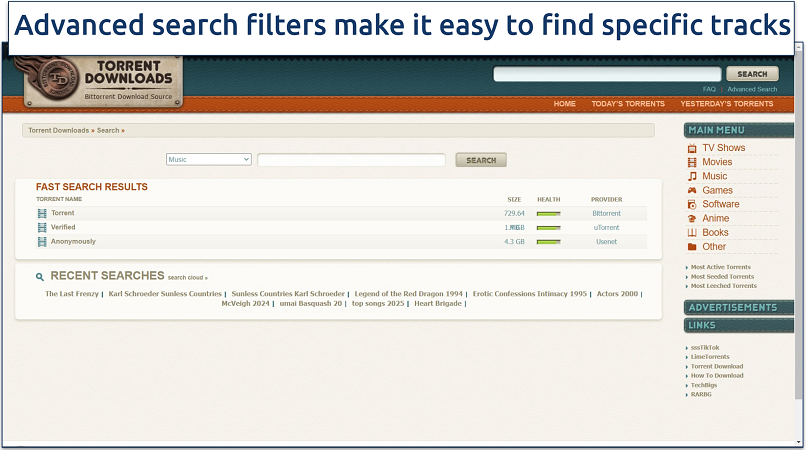This screenshot has height=450, width=806.
Task: Click the Software disk icon
Action: (x=692, y=205)
